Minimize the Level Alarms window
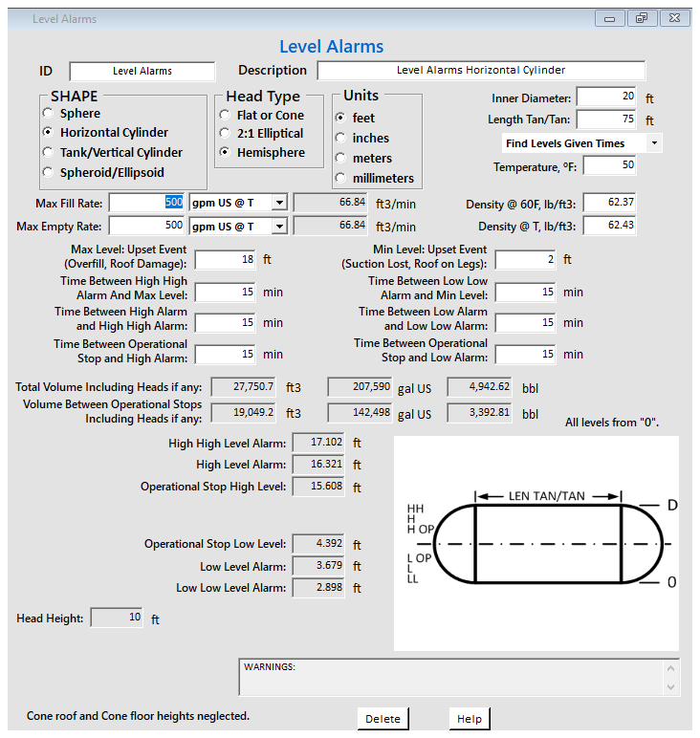 click(x=609, y=19)
